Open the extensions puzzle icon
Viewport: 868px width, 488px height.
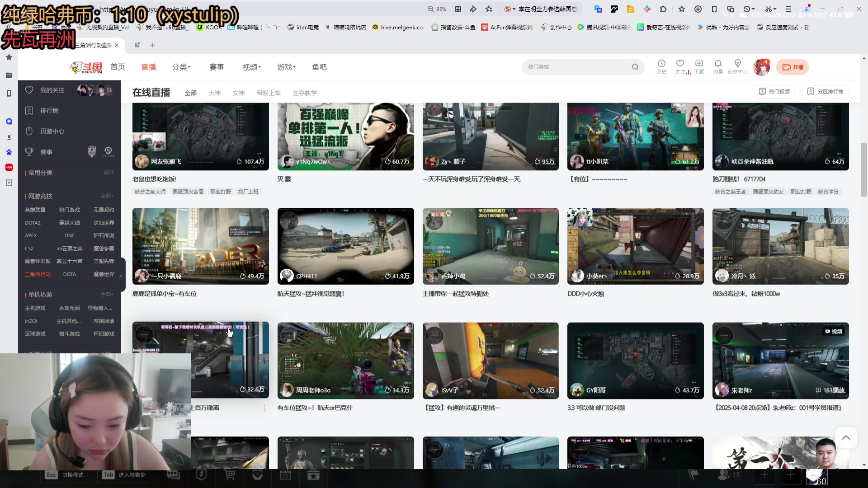click(663, 9)
